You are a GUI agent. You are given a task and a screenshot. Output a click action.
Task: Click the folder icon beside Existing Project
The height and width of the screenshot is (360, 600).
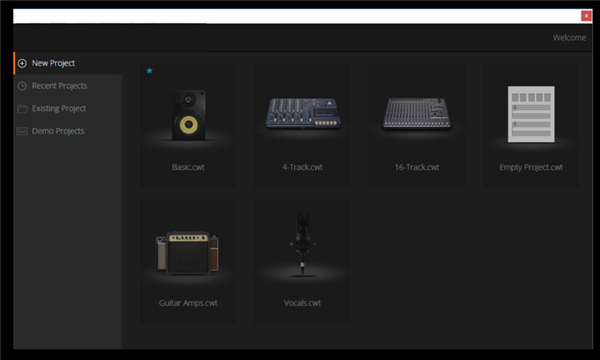tap(22, 109)
